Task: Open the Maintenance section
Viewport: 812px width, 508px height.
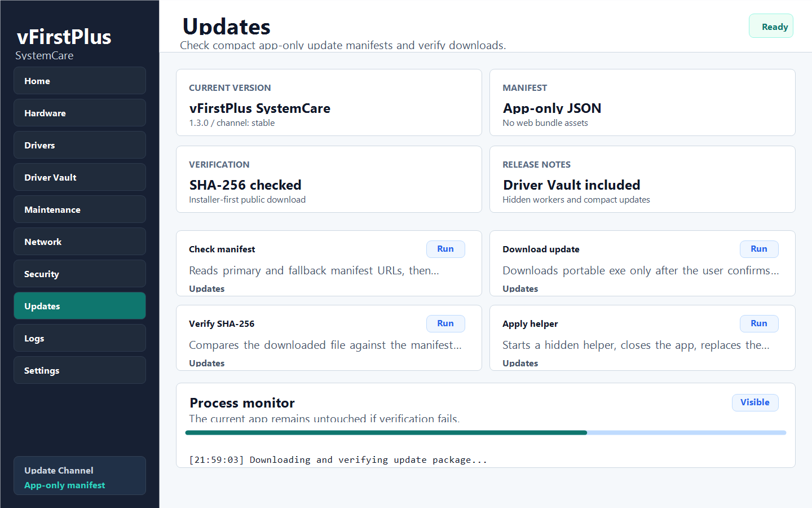Action: point(80,209)
